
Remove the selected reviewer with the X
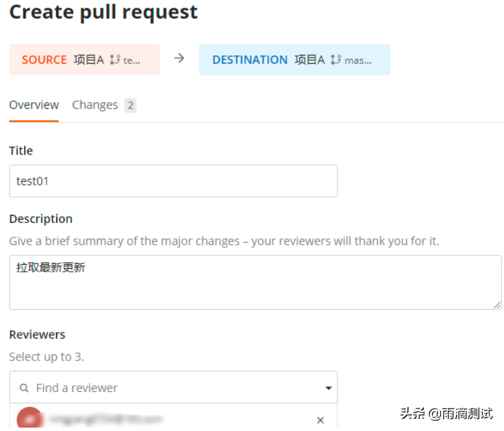(x=320, y=420)
